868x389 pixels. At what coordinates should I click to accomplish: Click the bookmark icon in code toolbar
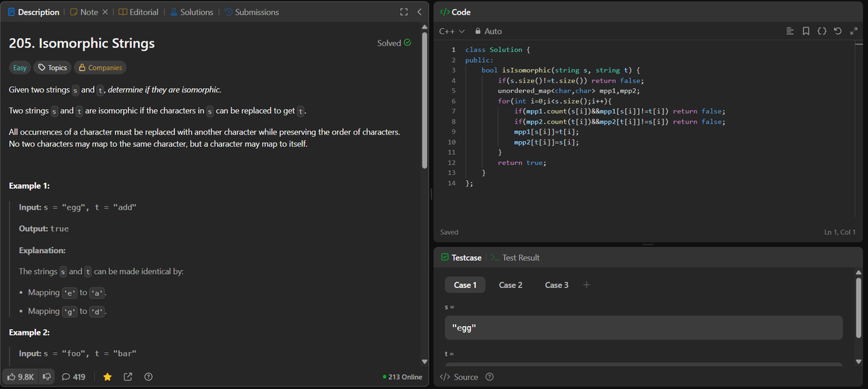coord(807,31)
